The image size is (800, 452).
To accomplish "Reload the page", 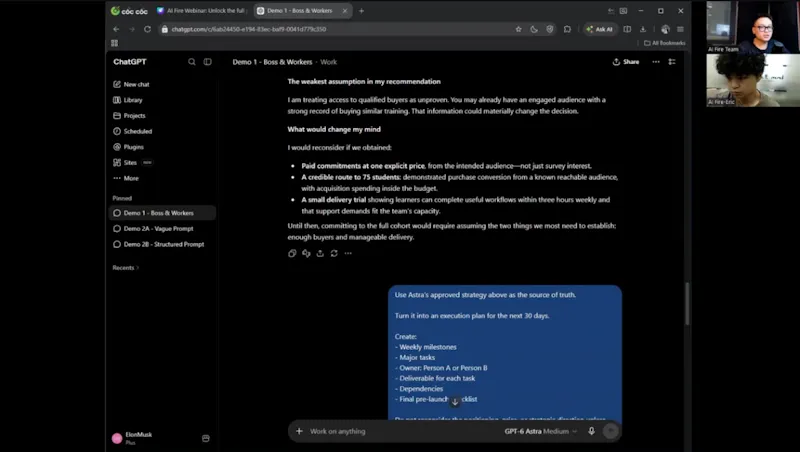I will click(147, 29).
